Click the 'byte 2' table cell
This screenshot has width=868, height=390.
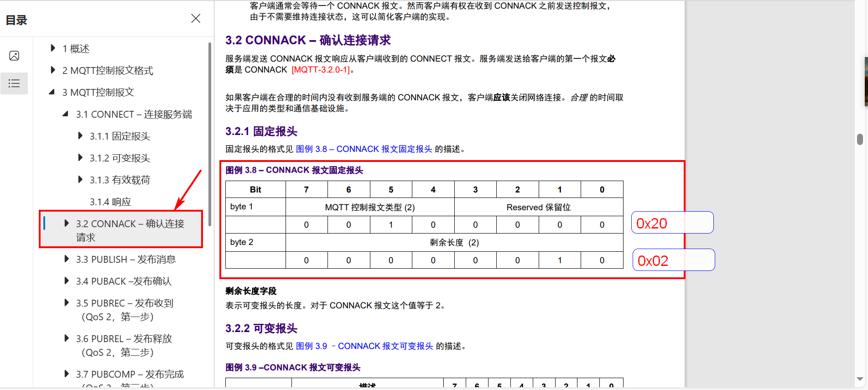pyautogui.click(x=255, y=243)
